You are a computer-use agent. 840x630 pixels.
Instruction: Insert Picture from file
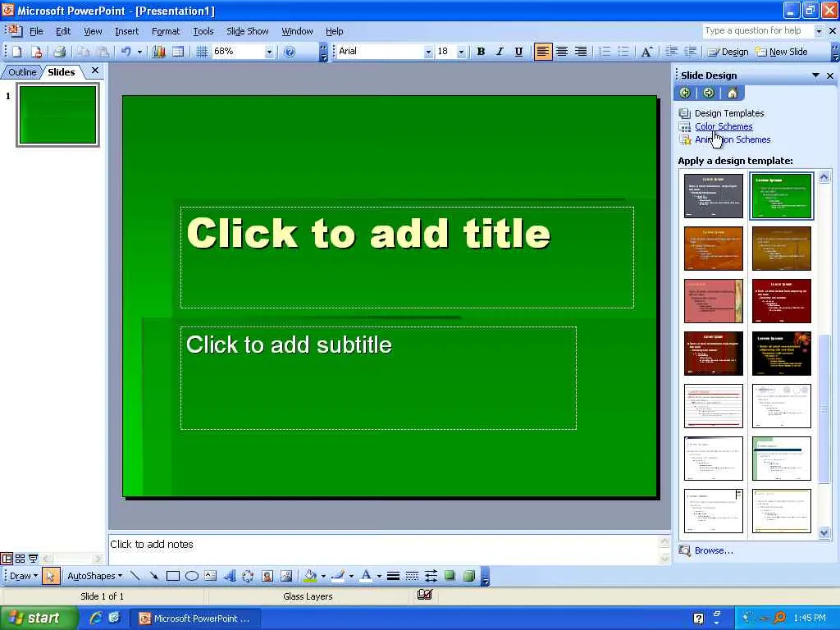point(286,576)
